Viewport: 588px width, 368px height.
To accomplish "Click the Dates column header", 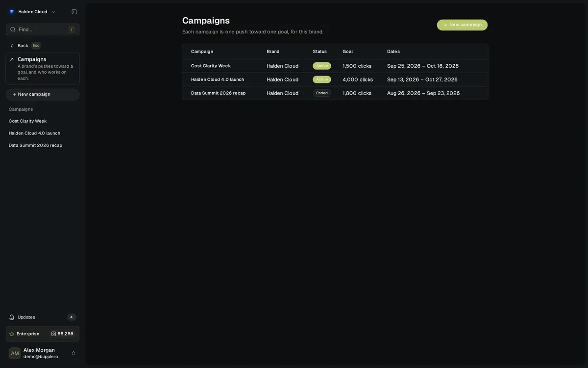I will click(393, 52).
